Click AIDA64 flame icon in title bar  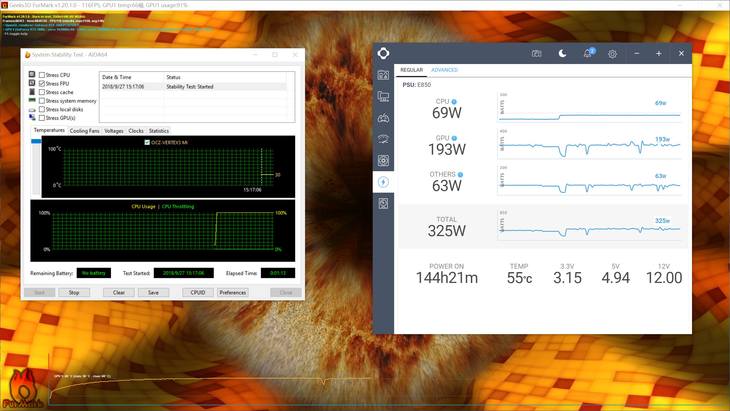click(x=27, y=54)
